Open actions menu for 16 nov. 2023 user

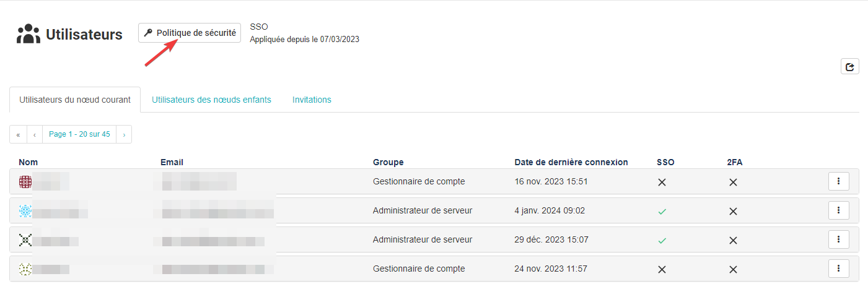click(x=838, y=181)
